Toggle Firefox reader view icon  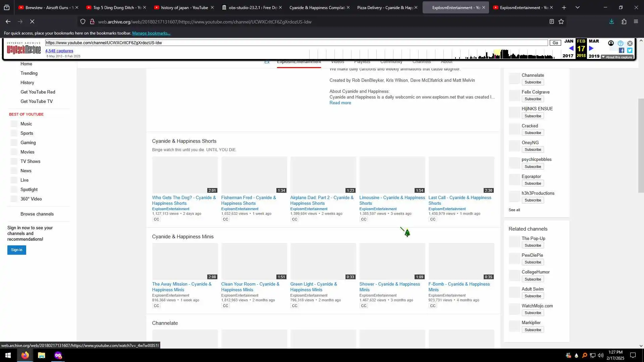551,21
